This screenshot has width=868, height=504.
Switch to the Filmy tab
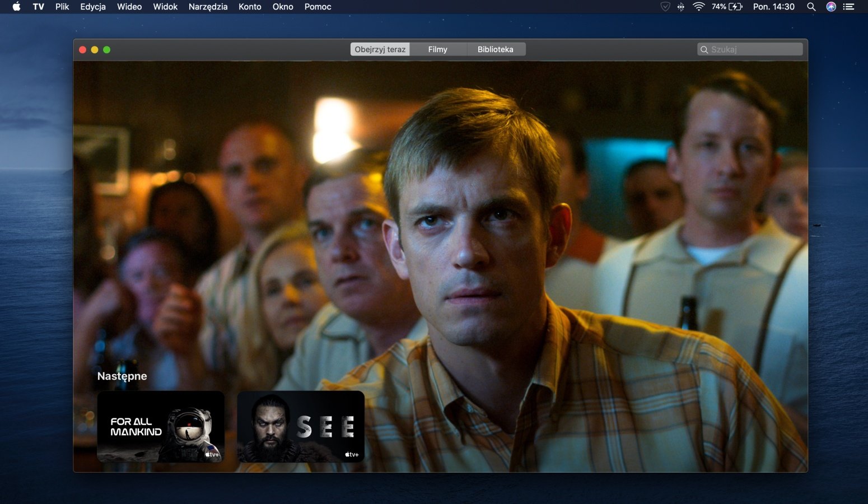pos(437,49)
